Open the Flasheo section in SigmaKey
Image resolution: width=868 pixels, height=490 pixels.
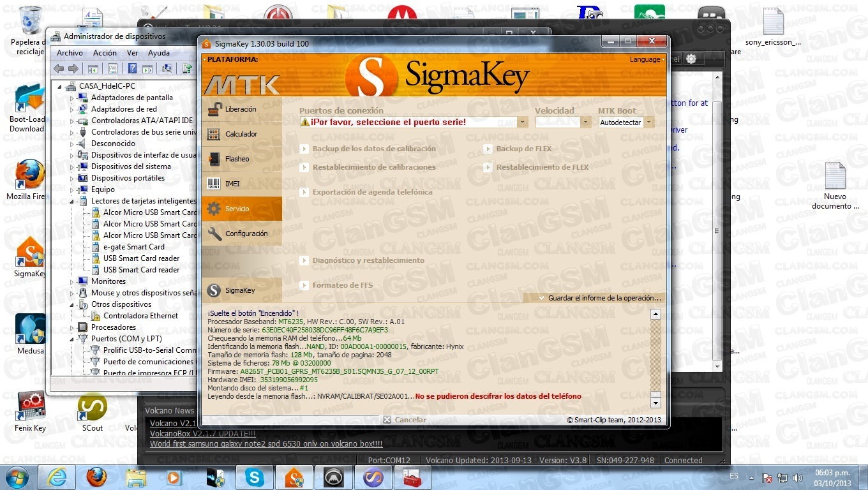pos(241,159)
